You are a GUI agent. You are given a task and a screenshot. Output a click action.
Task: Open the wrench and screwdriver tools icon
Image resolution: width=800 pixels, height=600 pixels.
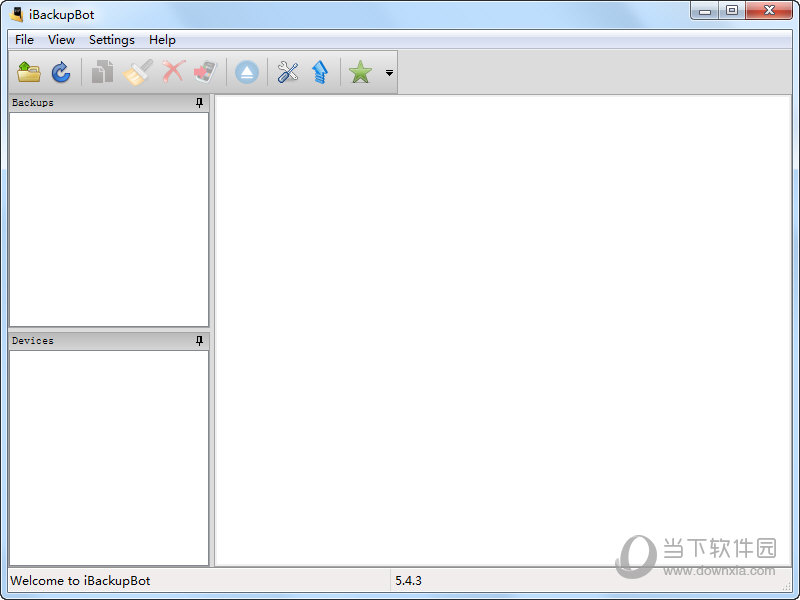[288, 72]
